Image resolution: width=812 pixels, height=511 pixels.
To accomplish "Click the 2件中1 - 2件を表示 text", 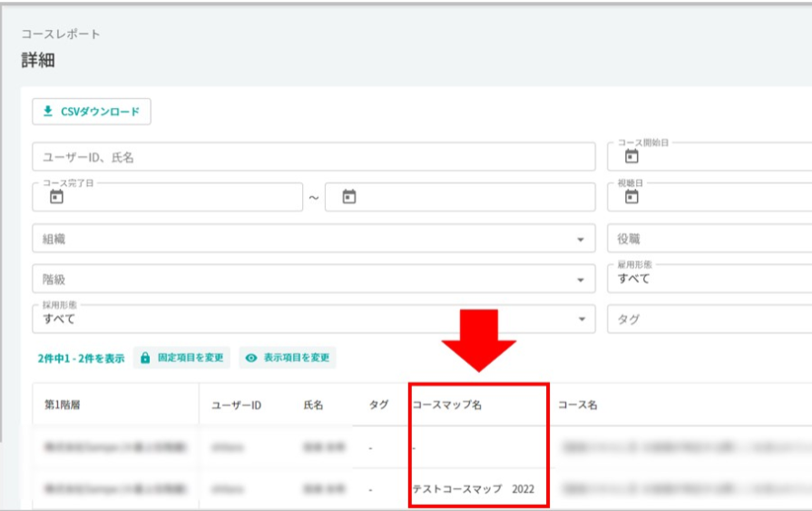I will [x=81, y=359].
